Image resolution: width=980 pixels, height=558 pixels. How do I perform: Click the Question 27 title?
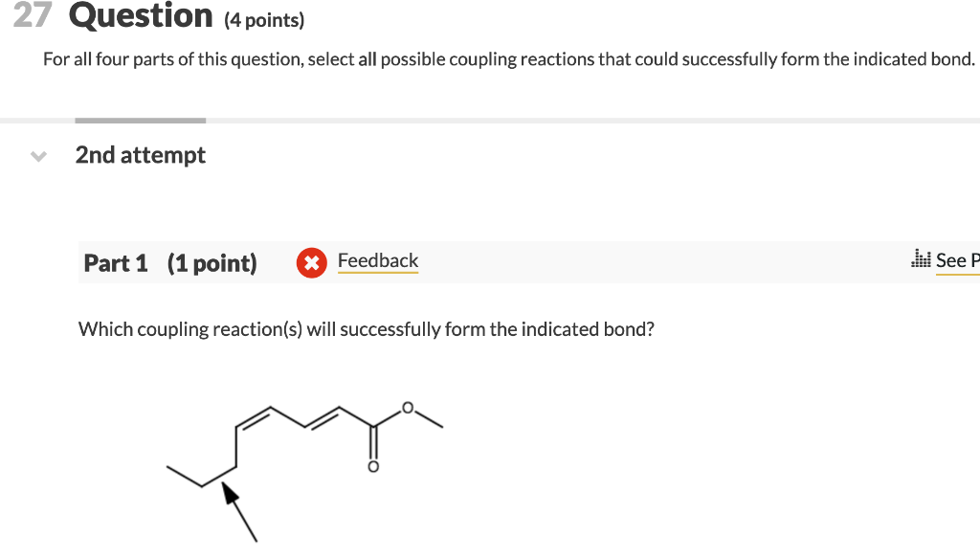pos(139,15)
